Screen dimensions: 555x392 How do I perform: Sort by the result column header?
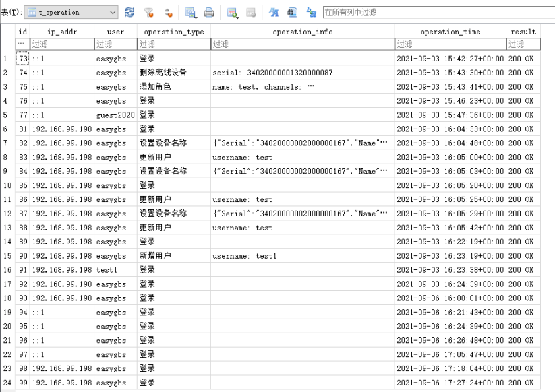click(523, 32)
